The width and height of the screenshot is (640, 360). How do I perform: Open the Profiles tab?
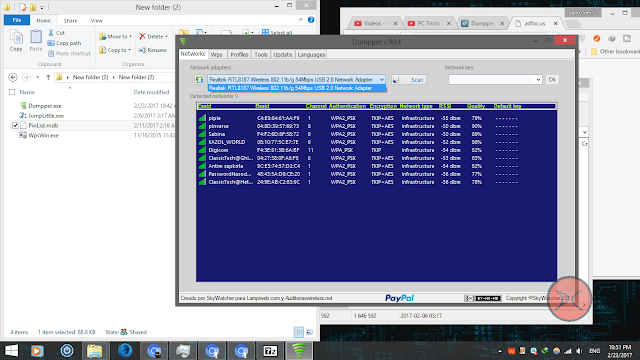[x=239, y=54]
